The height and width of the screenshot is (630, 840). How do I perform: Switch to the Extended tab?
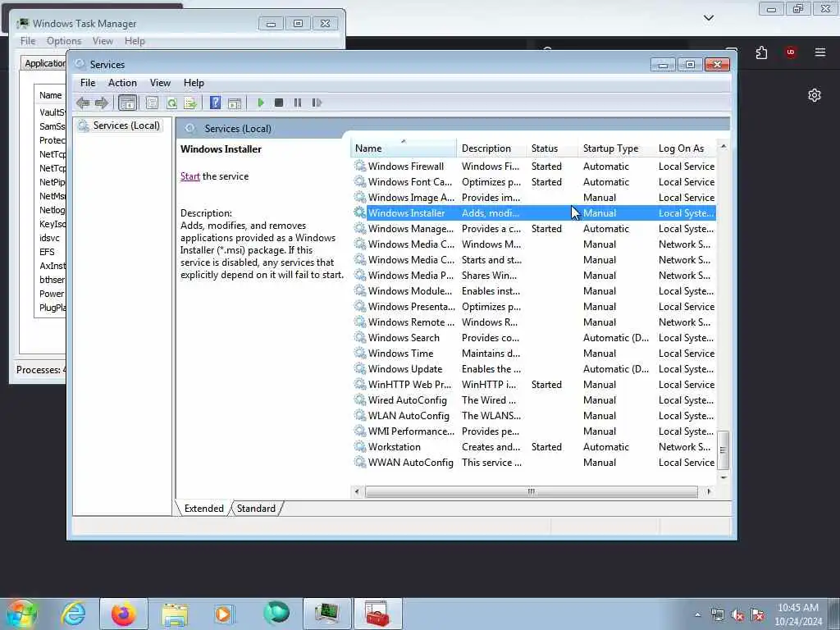pos(204,509)
